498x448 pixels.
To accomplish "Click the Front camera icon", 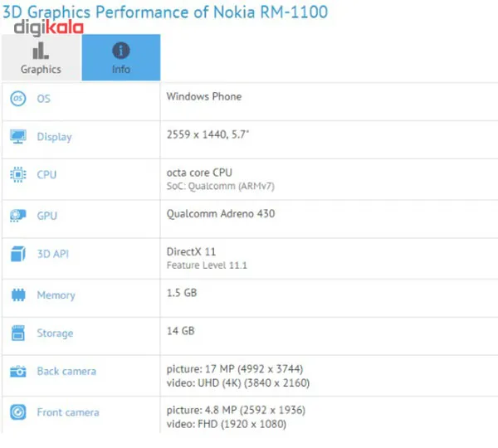I will (x=17, y=412).
